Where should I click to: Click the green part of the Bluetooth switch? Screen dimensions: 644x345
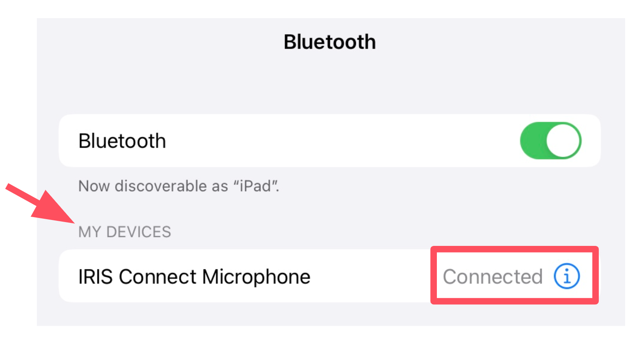point(533,141)
